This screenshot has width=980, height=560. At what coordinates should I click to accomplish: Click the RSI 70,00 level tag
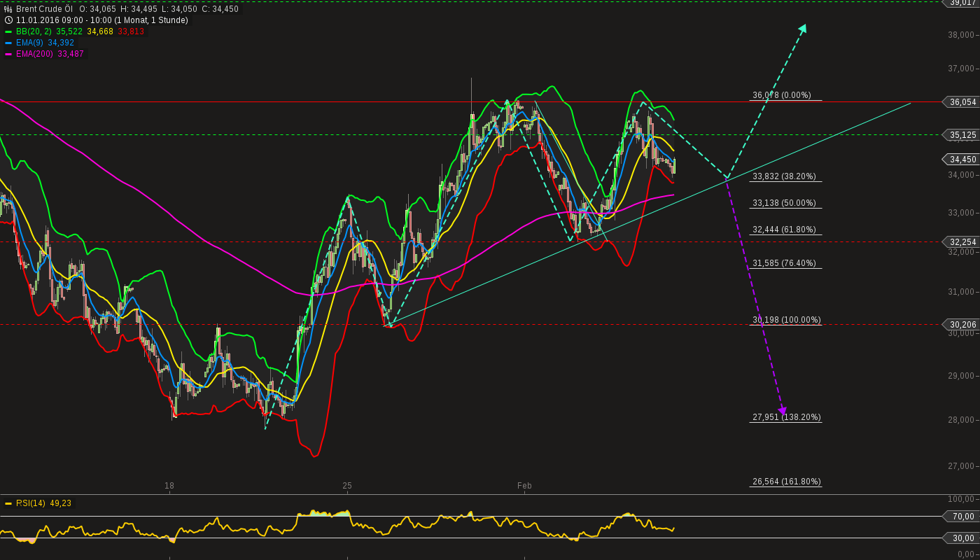(x=962, y=517)
